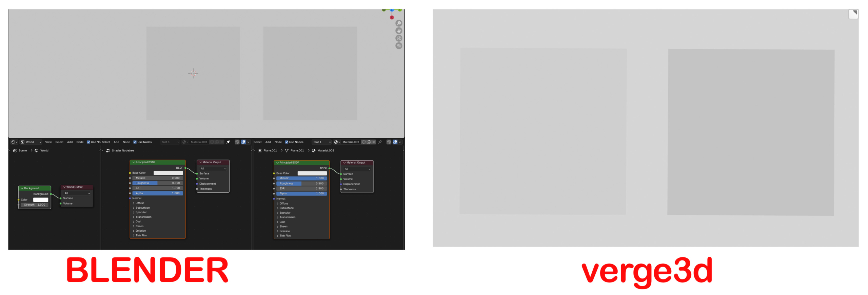The height and width of the screenshot is (295, 868).
Task: Click the Metallic 1.000 slider
Action: point(302,178)
